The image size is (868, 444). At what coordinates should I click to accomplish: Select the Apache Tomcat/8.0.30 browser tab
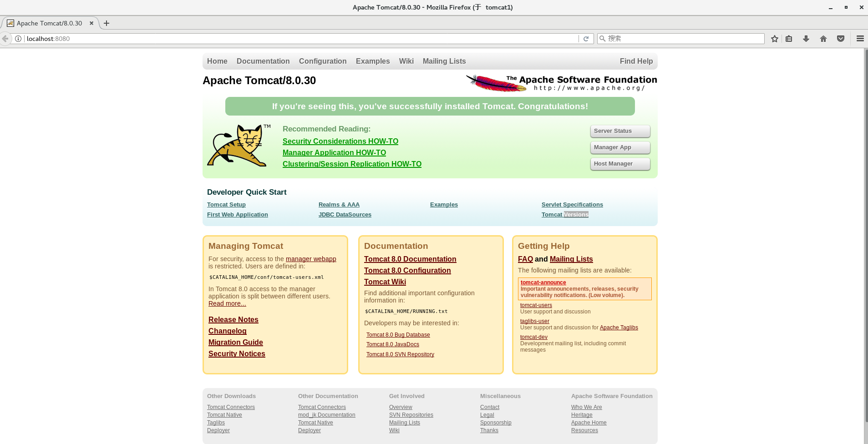50,23
